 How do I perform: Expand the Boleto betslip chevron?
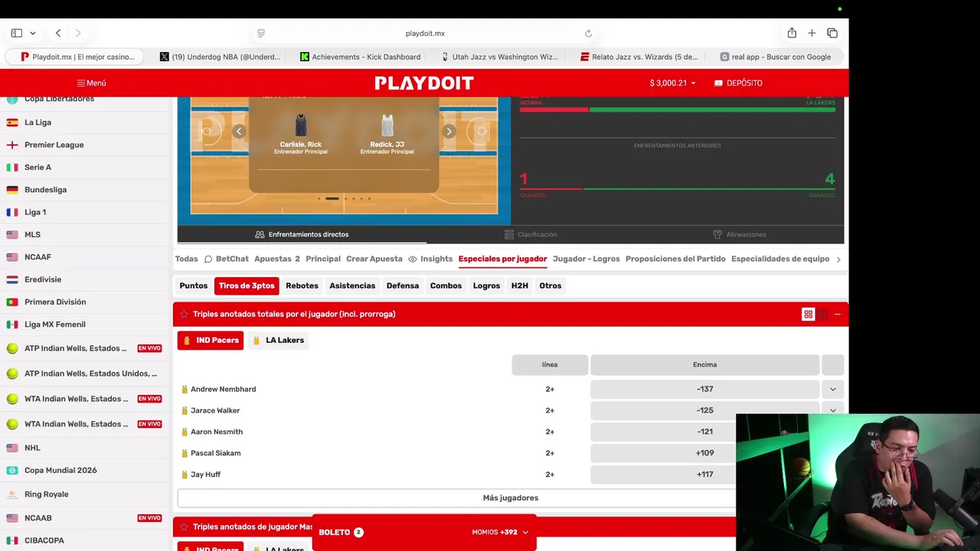[525, 532]
